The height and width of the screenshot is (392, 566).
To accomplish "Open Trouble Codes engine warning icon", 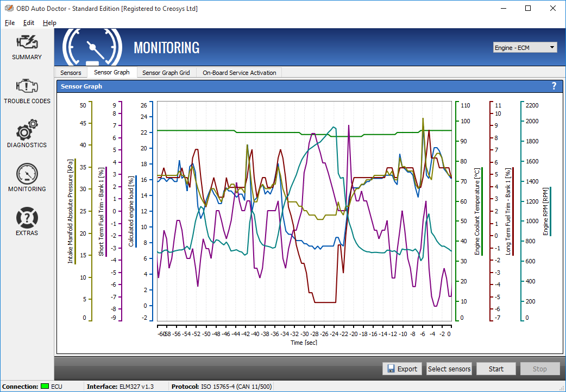I will 27,86.
